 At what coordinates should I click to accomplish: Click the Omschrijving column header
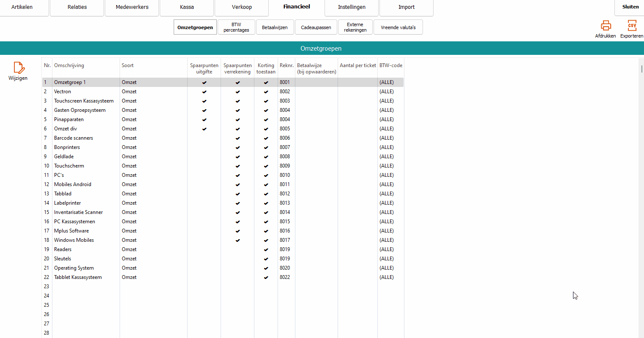coord(69,65)
